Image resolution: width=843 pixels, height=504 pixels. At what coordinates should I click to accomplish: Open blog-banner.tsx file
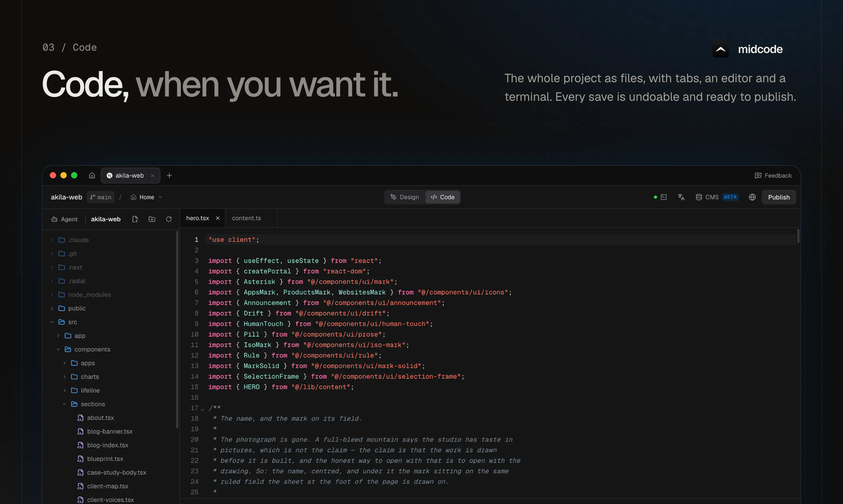pyautogui.click(x=110, y=431)
